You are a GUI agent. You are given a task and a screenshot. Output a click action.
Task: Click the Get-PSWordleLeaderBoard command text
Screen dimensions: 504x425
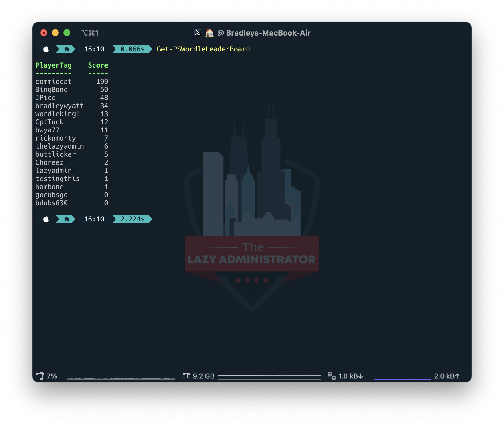203,49
